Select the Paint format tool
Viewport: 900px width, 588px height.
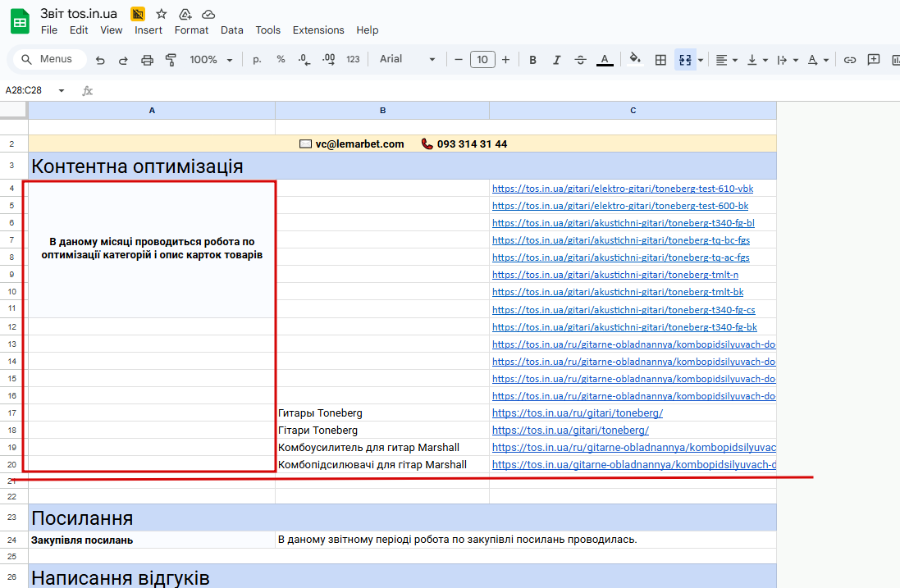click(171, 60)
